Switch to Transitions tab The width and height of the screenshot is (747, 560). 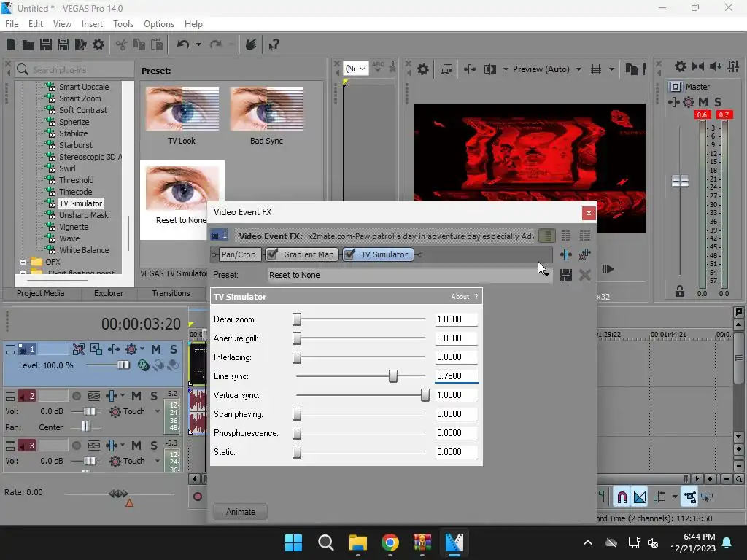point(171,293)
